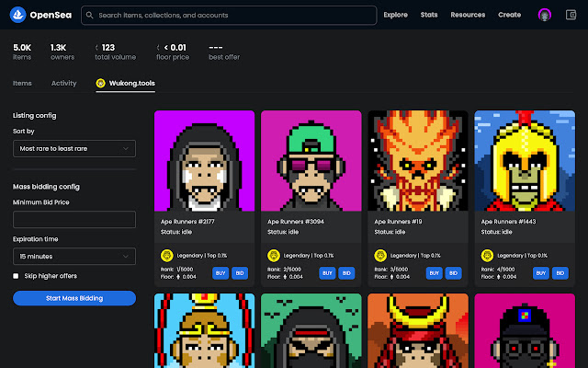Click the Ape Runners #1443 title
Viewport: 588px width, 368px height.
coord(508,222)
